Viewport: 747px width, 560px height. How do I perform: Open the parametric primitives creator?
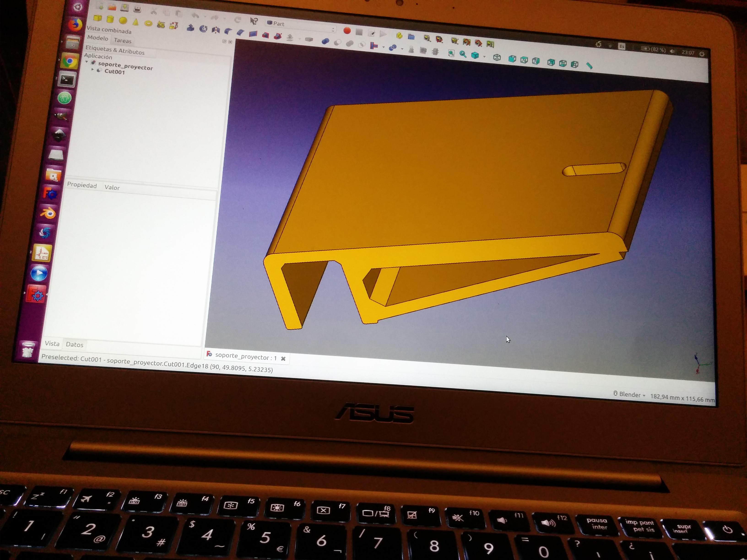point(161,24)
